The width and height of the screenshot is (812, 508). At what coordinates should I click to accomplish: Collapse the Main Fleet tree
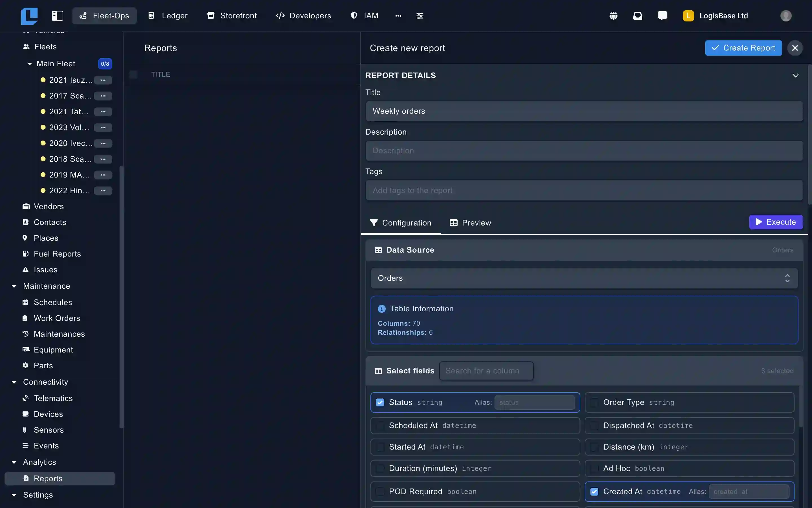coord(30,63)
